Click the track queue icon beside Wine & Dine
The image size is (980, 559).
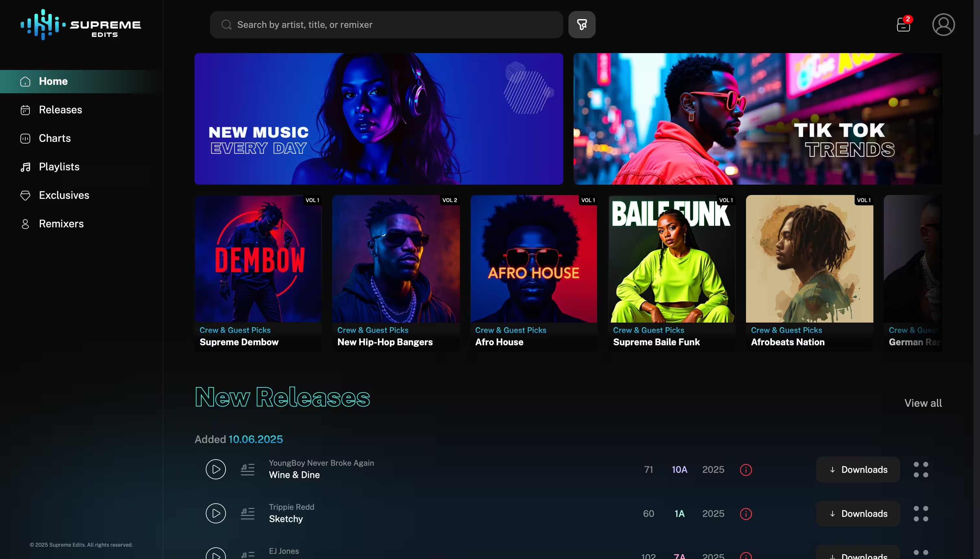[247, 469]
